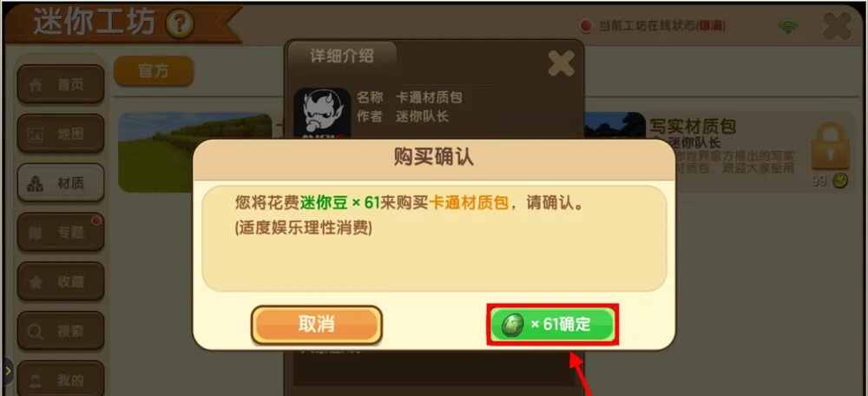Confirm purchase with ×61确定 button
The width and height of the screenshot is (868, 396).
click(x=552, y=325)
